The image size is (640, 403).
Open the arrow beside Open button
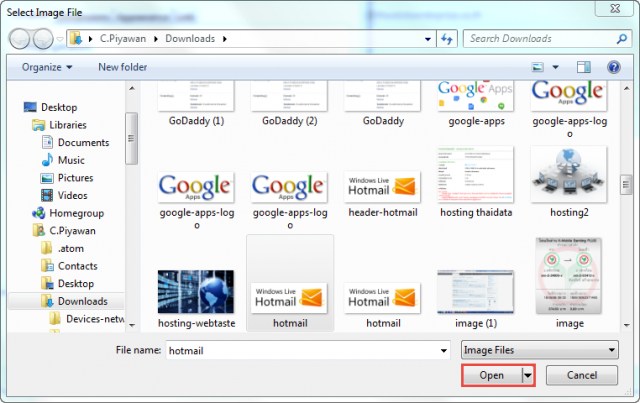pyautogui.click(x=528, y=375)
